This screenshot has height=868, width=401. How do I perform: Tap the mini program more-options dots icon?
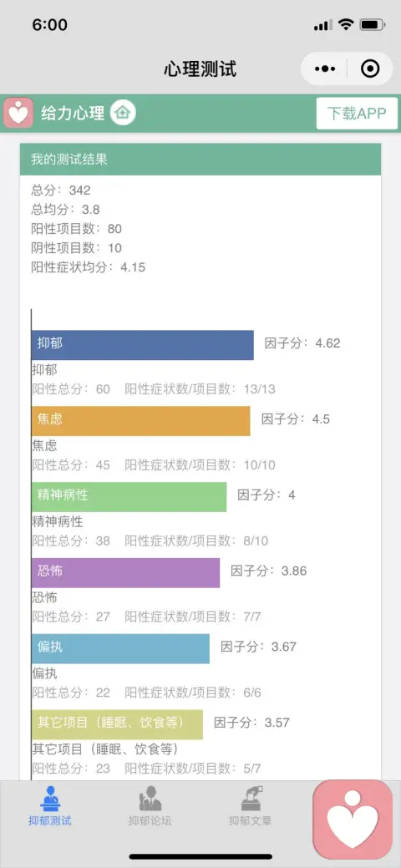click(325, 69)
